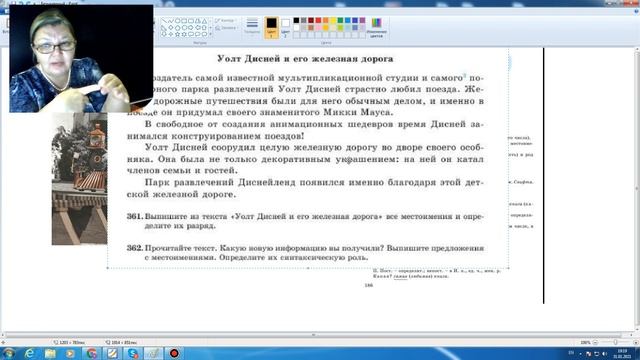Open Windows Media Player from taskbar
Image resolution: width=640 pixels, height=360 pixels.
click(71, 353)
